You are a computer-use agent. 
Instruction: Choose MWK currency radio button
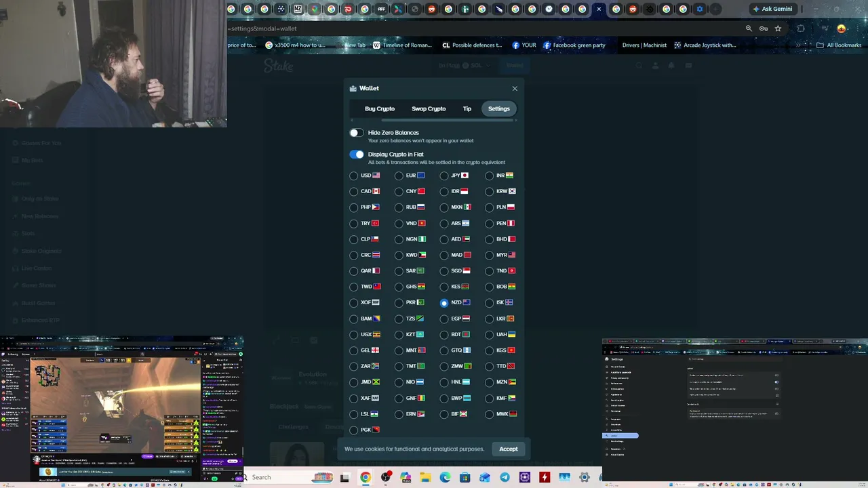[x=490, y=414]
